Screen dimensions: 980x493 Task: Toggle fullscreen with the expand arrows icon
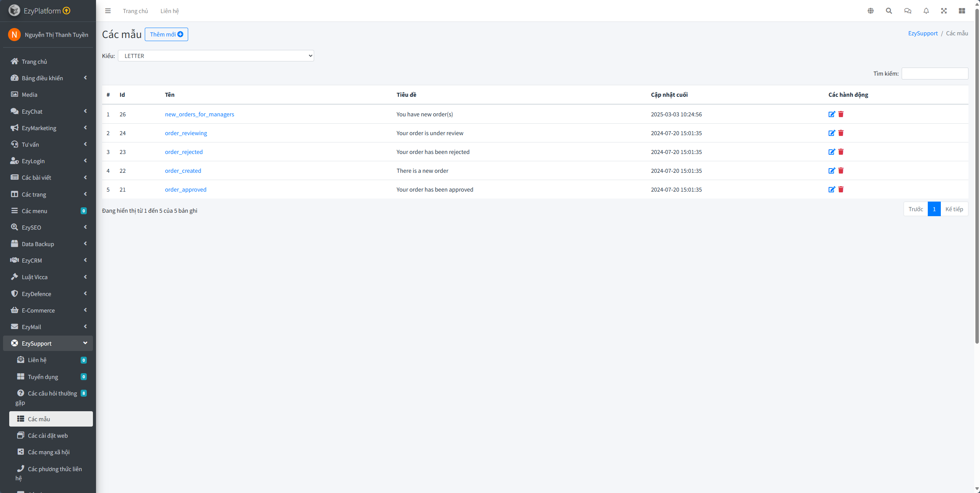(x=944, y=11)
